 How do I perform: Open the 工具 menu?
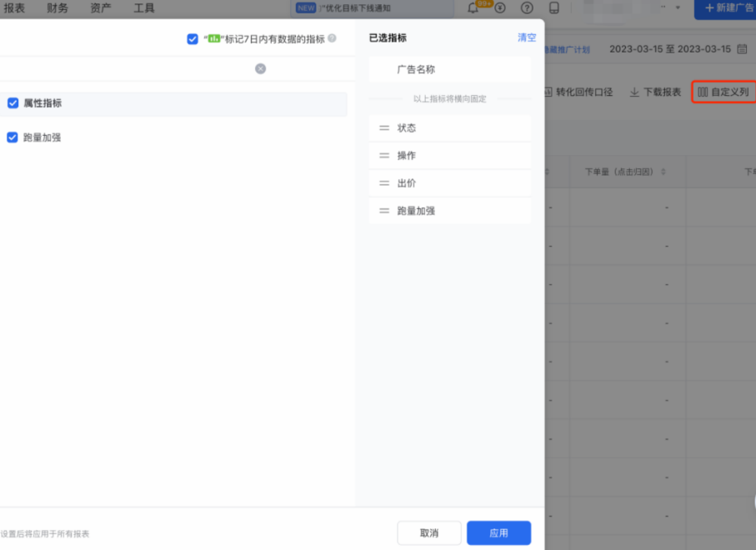coord(144,8)
